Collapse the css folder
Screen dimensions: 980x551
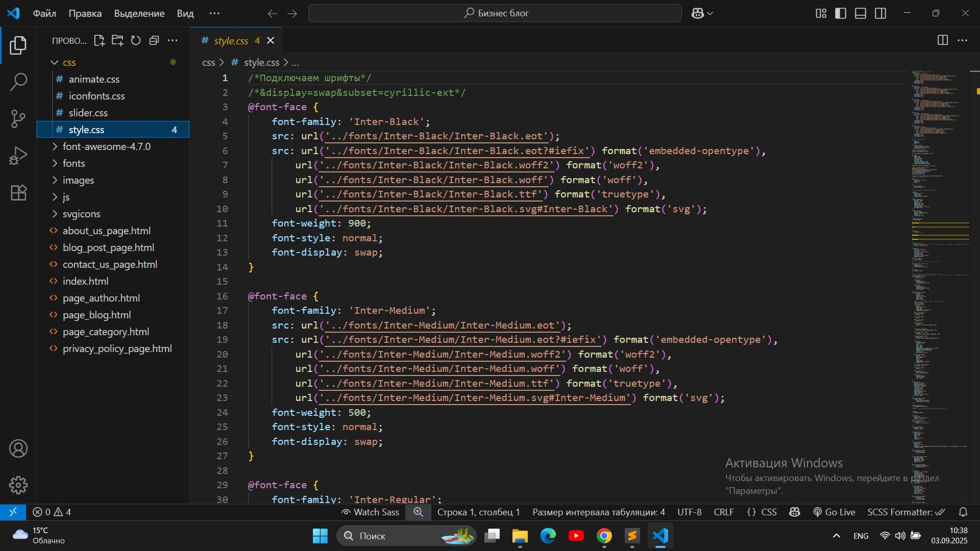tap(69, 62)
